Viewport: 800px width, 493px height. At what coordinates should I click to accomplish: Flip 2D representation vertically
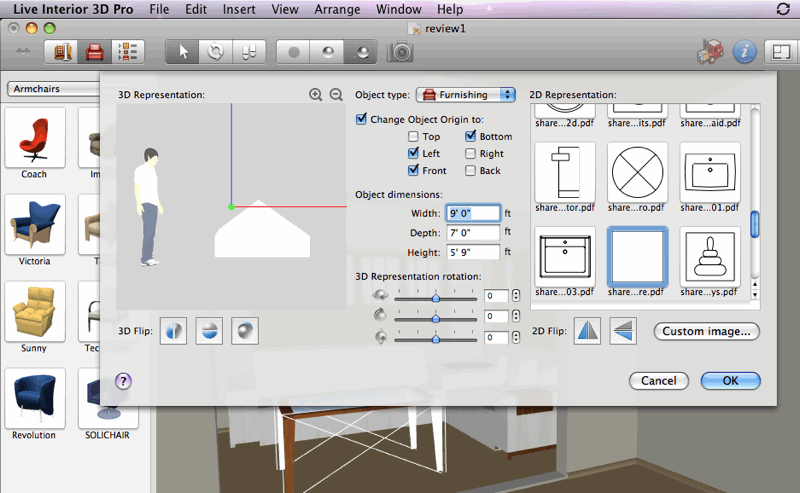623,331
